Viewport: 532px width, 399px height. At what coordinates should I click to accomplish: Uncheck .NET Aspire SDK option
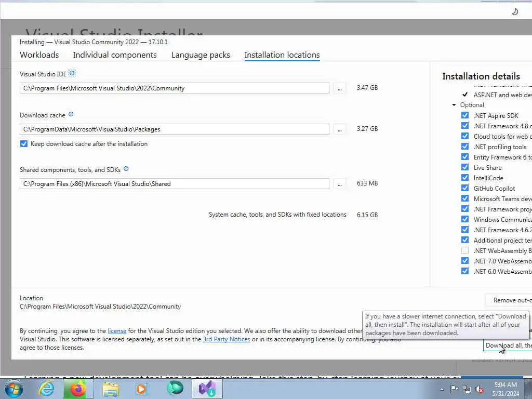click(465, 115)
